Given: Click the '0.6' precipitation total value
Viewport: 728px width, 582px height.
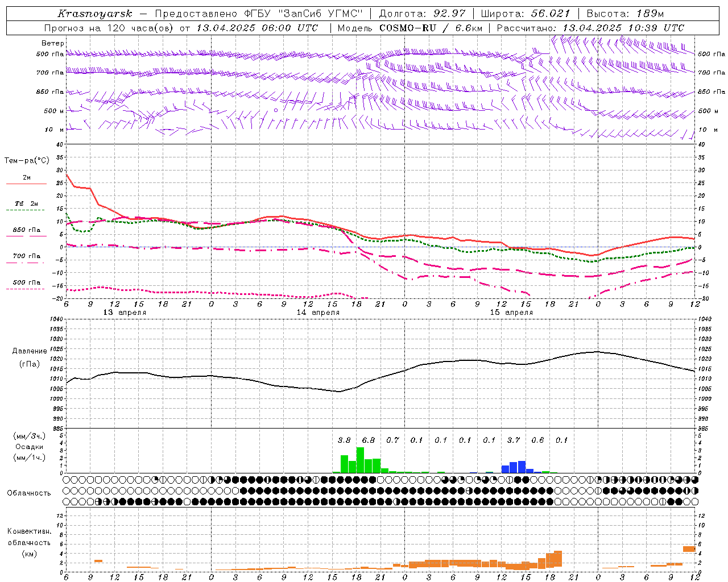Looking at the screenshot, I should coord(537,440).
